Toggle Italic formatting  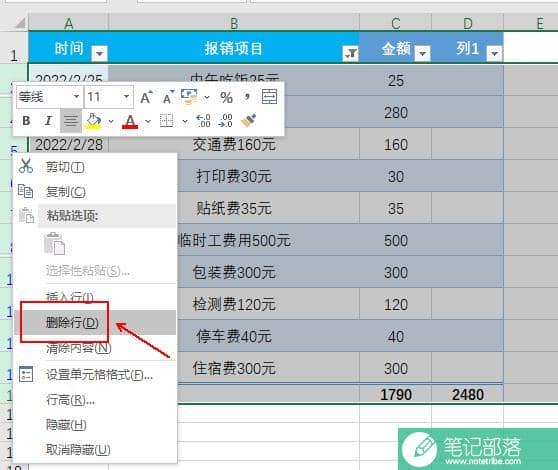[48, 121]
